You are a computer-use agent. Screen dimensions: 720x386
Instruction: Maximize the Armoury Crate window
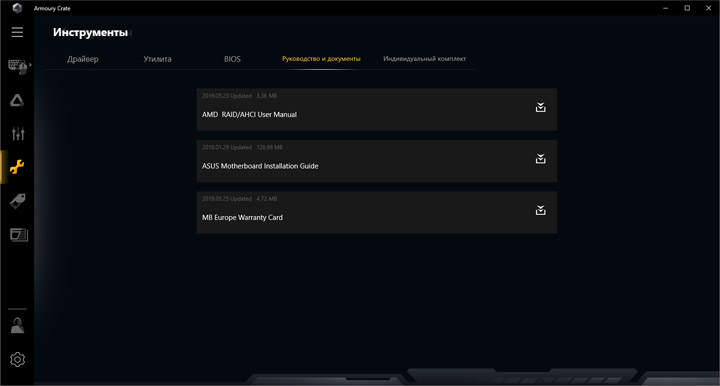coord(687,8)
